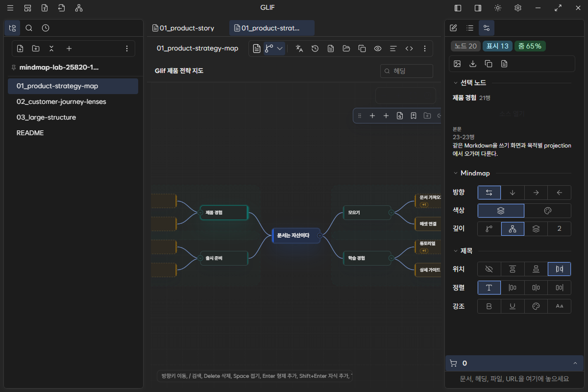Click the outline lines icon in the editor toolbar
Screen dimensions: 588x392
click(x=393, y=49)
